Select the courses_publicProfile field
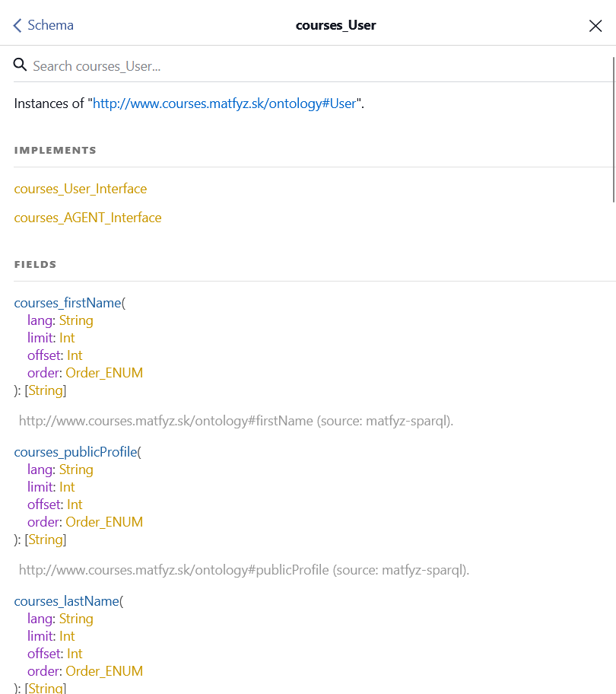Screen dimensions: 616x694 click(76, 452)
